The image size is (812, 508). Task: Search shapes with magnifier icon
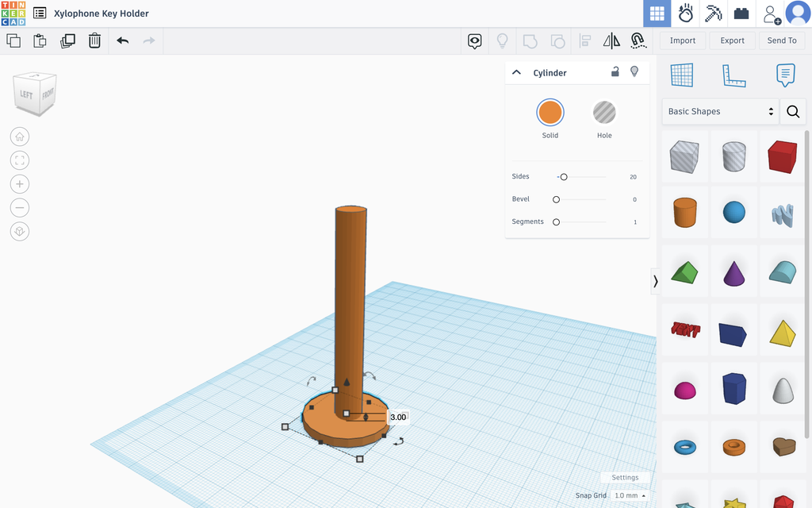point(793,111)
